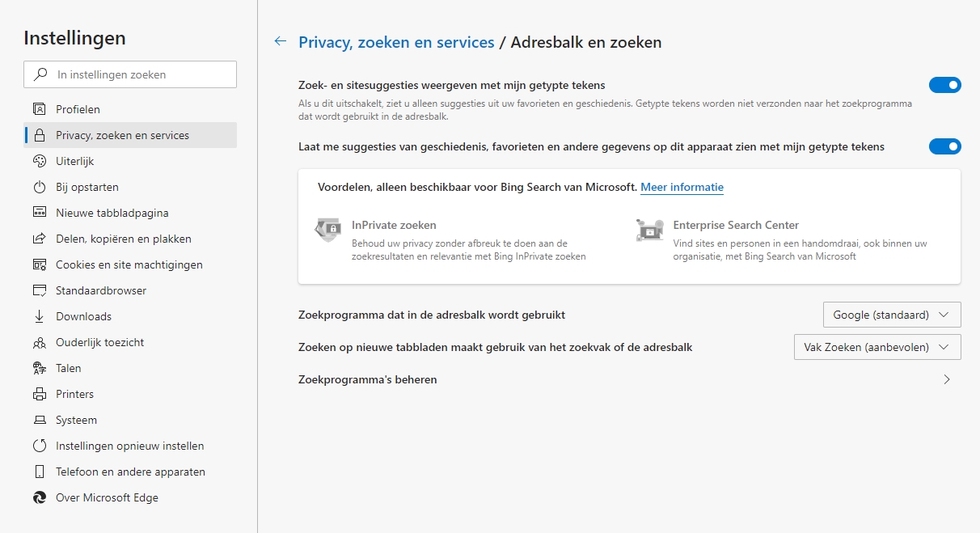Expand Zoekprogramma's beheren with the chevron

click(947, 379)
